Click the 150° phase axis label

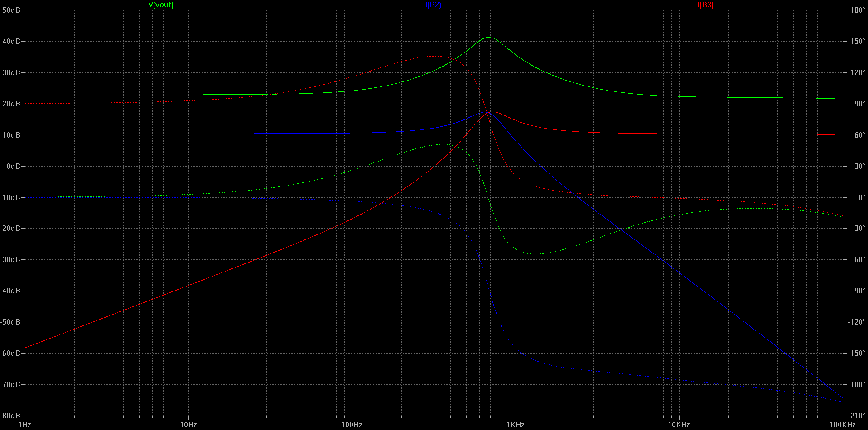pyautogui.click(x=858, y=41)
